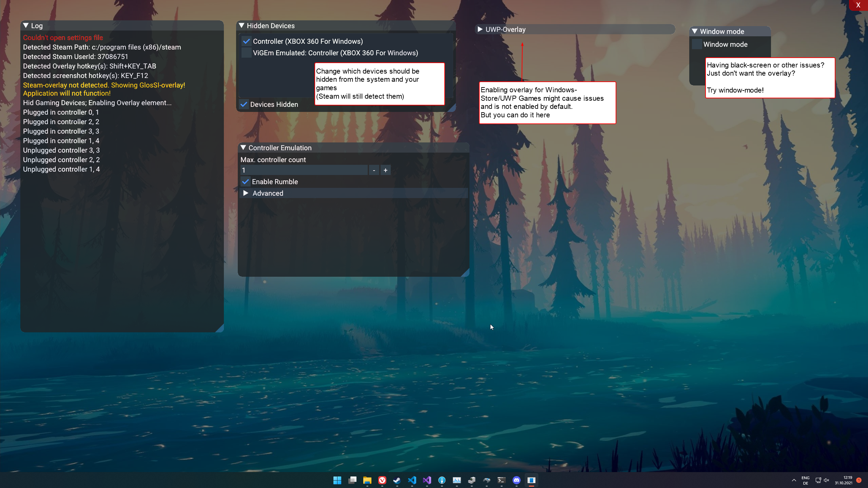Enable the Window mode checkbox
Screen dimensions: 868x488
[697, 44]
